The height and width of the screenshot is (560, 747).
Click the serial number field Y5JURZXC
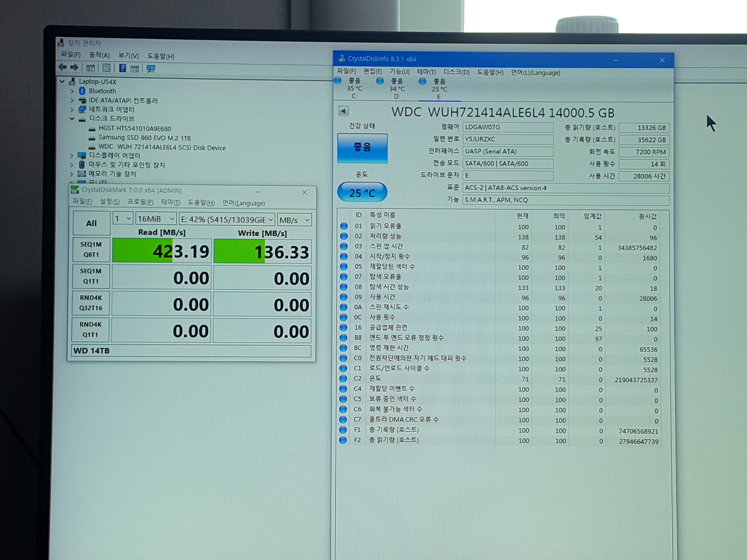[508, 139]
